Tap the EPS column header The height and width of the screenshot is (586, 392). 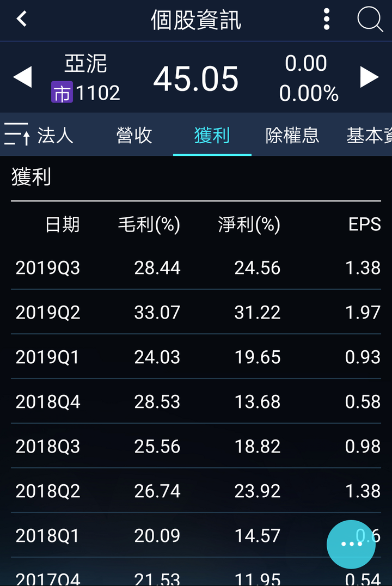pos(365,224)
